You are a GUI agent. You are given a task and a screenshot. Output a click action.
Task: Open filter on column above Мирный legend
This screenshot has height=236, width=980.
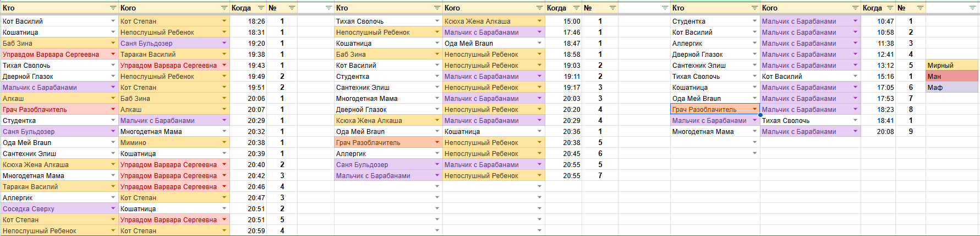pos(972,8)
